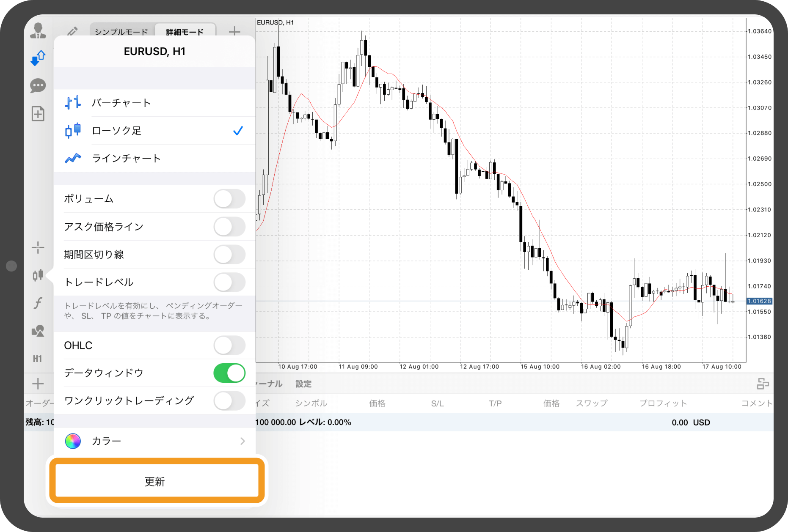Click the pencil edit icon

72,31
